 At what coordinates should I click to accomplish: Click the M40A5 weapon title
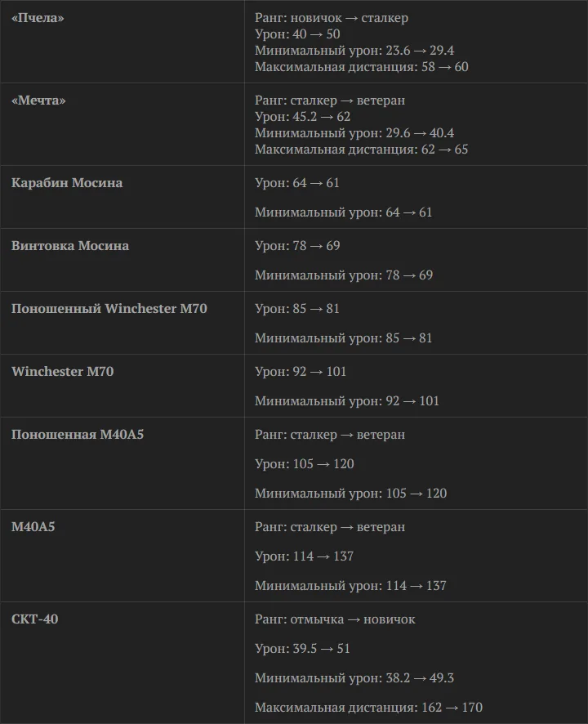[x=33, y=527]
